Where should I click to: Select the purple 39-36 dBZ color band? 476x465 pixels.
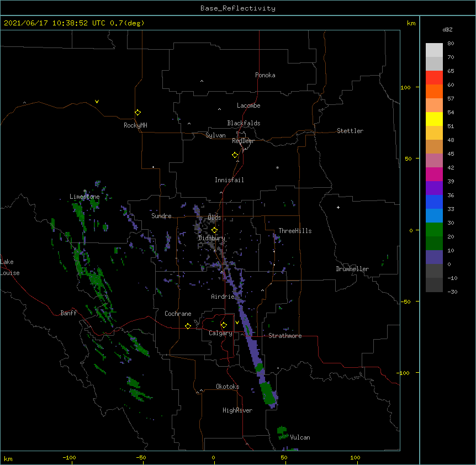pyautogui.click(x=434, y=188)
